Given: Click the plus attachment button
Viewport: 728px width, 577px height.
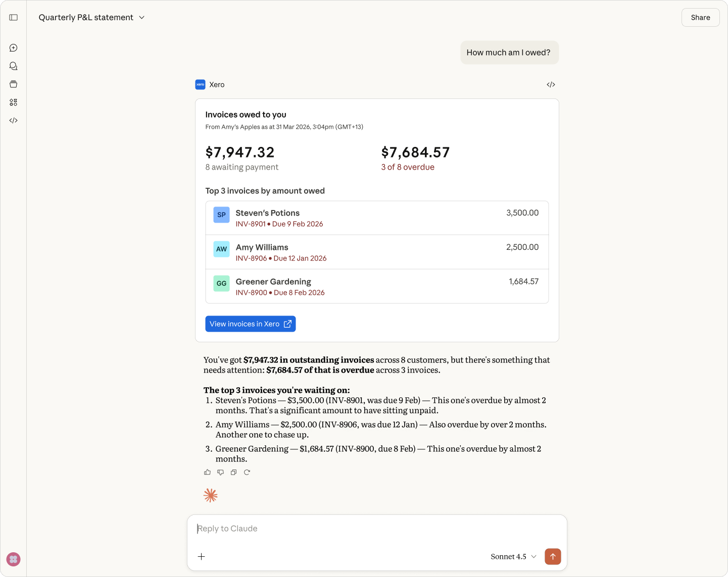Looking at the screenshot, I should coord(202,556).
